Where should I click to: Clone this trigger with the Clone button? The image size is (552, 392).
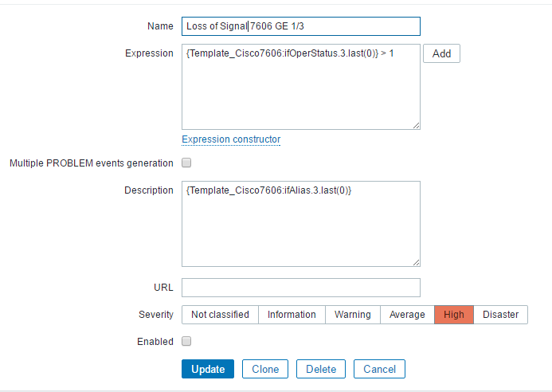point(265,369)
